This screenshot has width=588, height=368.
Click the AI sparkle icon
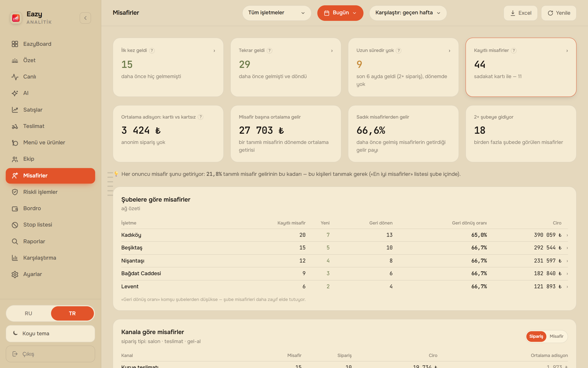pyautogui.click(x=15, y=93)
